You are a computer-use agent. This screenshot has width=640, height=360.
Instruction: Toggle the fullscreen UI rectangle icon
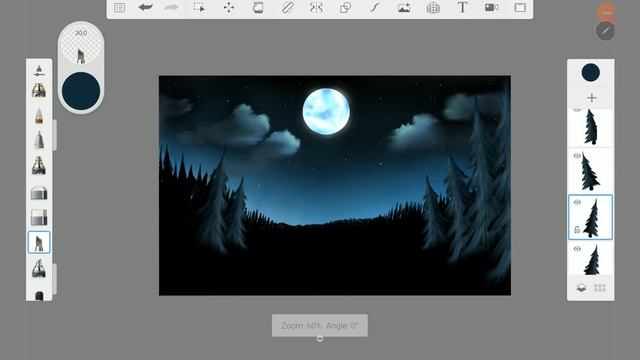(x=520, y=7)
